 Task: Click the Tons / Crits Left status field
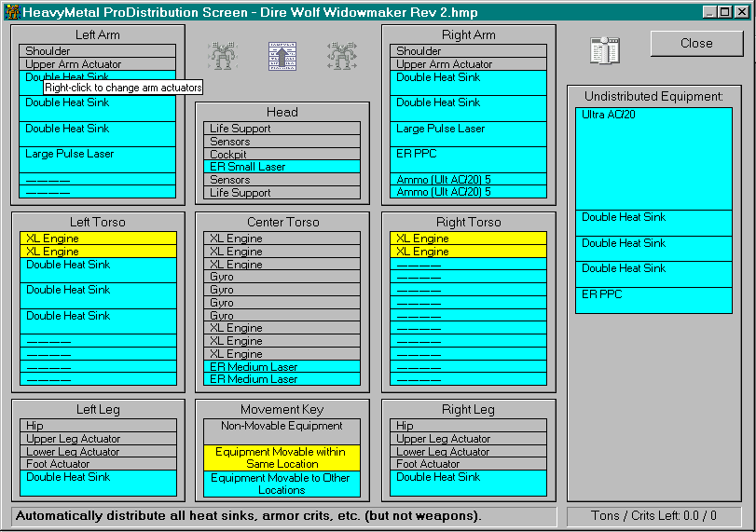[x=653, y=516]
